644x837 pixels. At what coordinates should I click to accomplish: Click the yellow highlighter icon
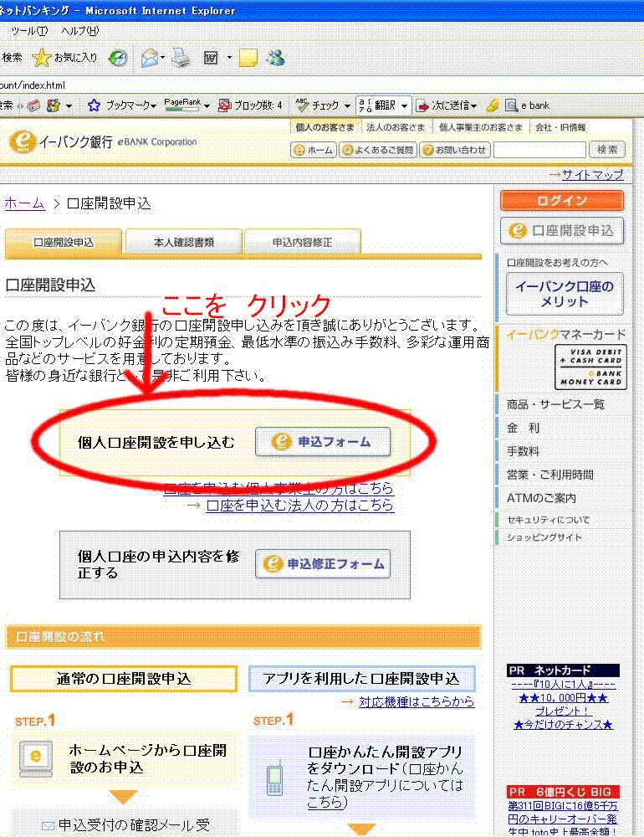pos(493,105)
